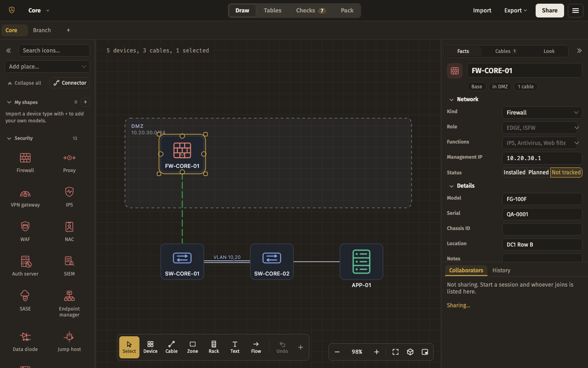Open the Add place dropdown
The image size is (588, 368).
[x=47, y=67]
